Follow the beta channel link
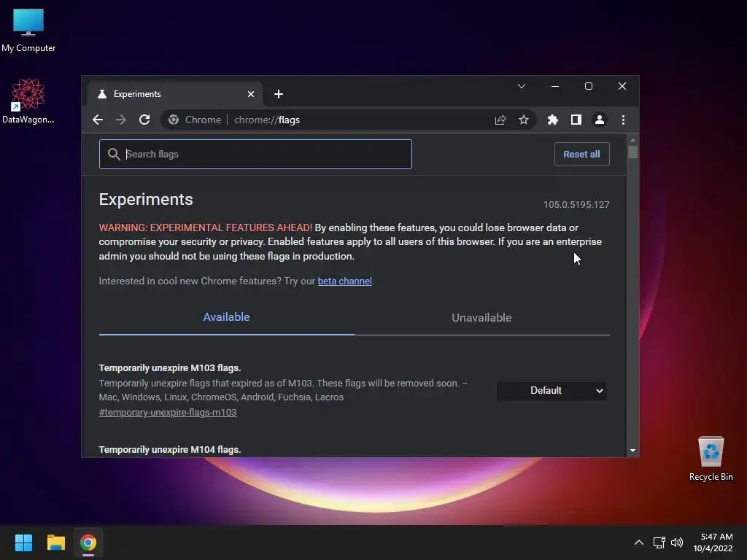 tap(345, 281)
